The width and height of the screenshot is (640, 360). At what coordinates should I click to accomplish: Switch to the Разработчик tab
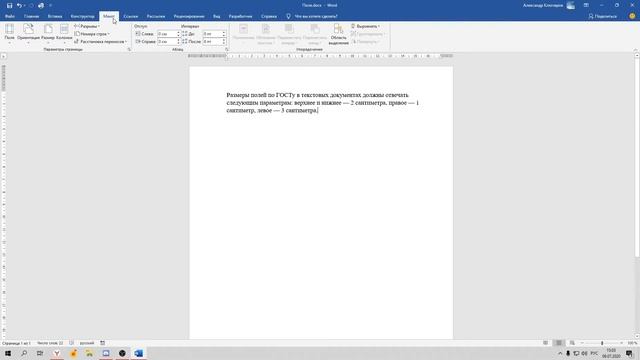(x=240, y=16)
